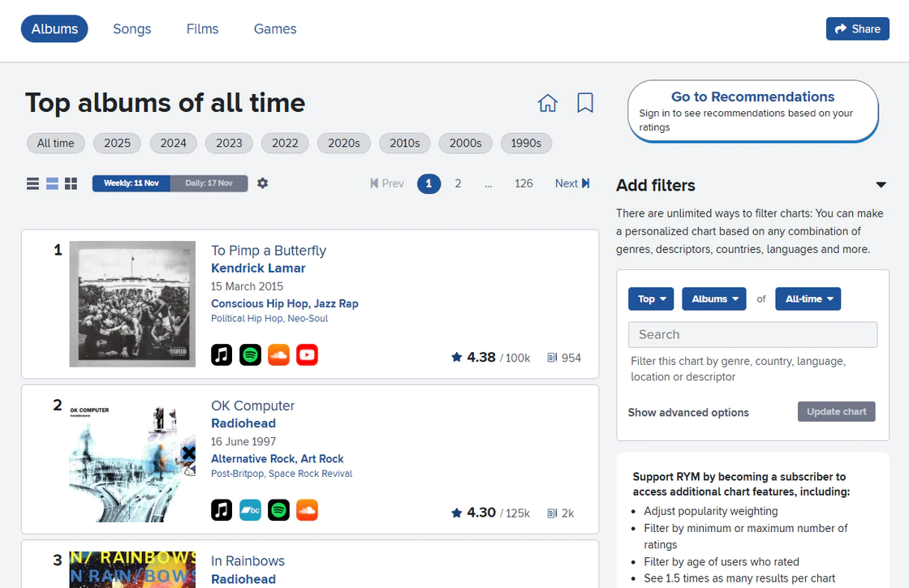Collapse the Add filters panel
Screen dimensions: 909x588
click(x=881, y=185)
